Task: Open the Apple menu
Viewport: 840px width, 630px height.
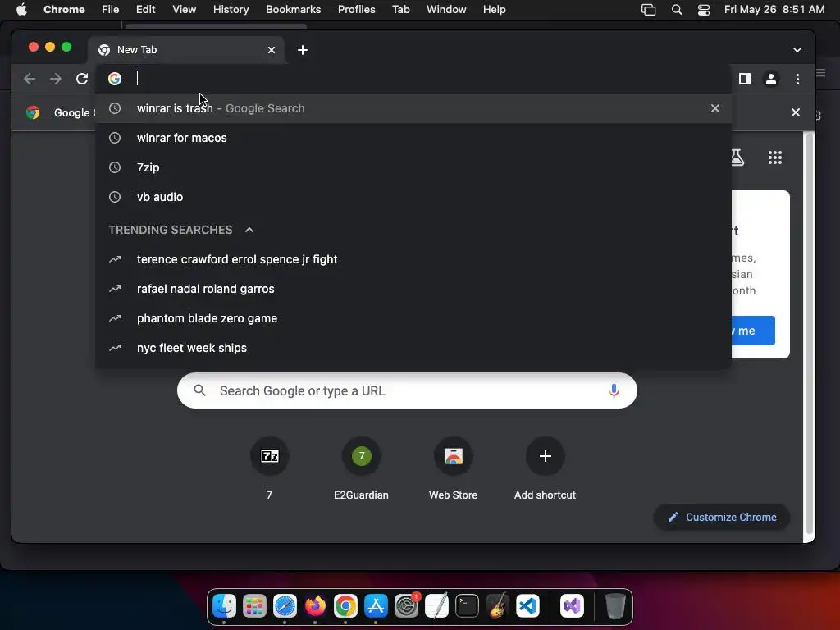Action: 21,9
